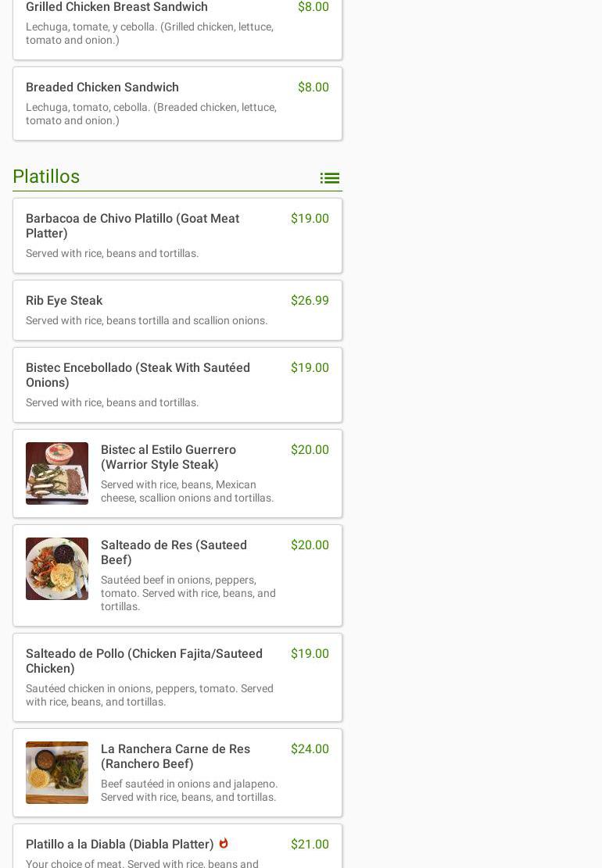Viewport: 602px width, 868px height.
Task: Click the $26.99 Rib Eye Steak price
Action: (310, 301)
